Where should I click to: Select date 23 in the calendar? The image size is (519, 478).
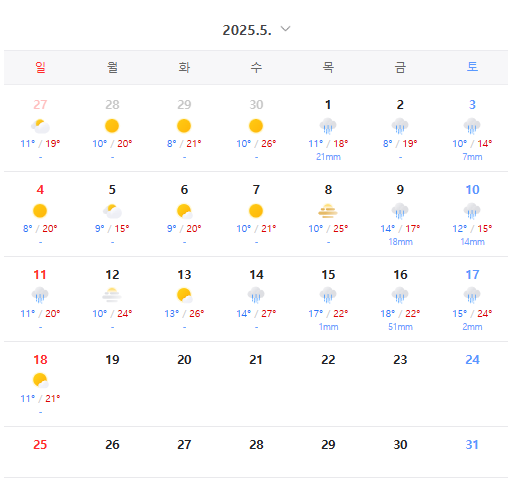coord(400,360)
